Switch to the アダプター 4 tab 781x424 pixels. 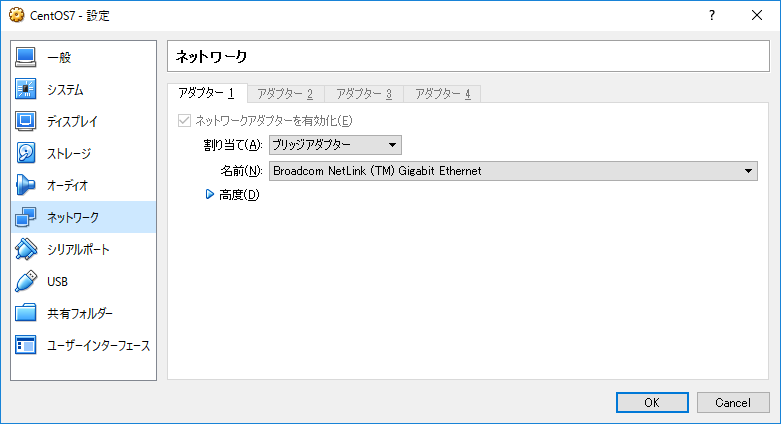coord(443,94)
